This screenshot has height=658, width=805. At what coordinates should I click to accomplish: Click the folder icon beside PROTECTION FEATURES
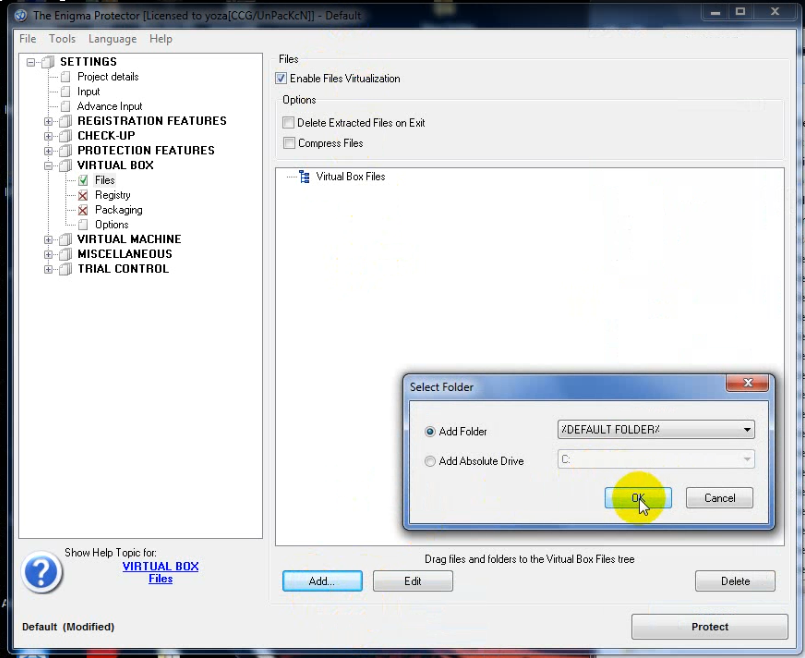coord(66,151)
